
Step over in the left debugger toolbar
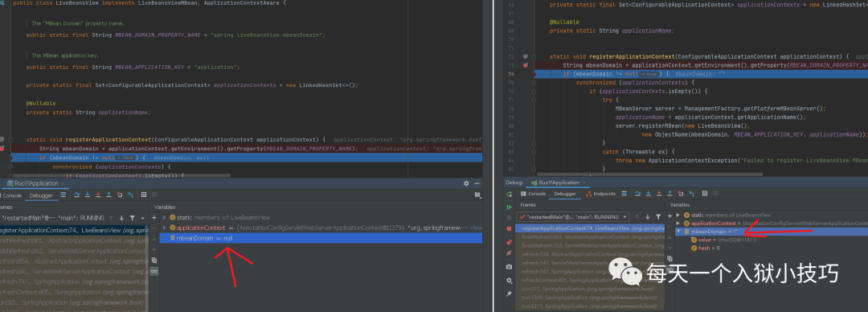tap(76, 195)
